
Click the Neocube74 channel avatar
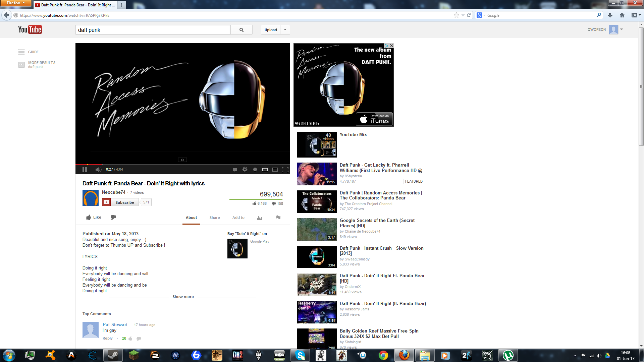(91, 198)
